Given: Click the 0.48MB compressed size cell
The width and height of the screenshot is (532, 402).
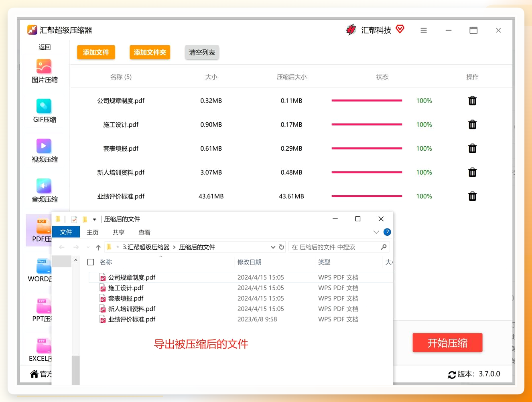Looking at the screenshot, I should pyautogui.click(x=291, y=172).
